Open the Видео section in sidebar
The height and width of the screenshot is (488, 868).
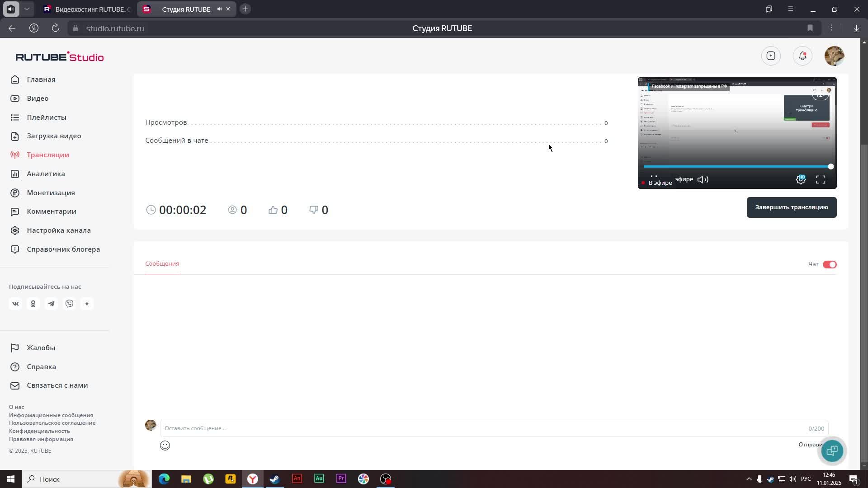click(x=38, y=99)
